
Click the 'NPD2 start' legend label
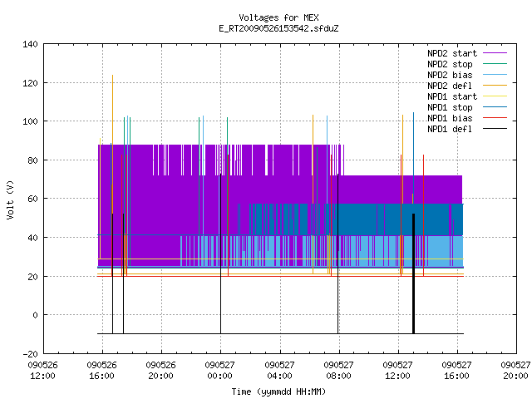[x=452, y=53]
